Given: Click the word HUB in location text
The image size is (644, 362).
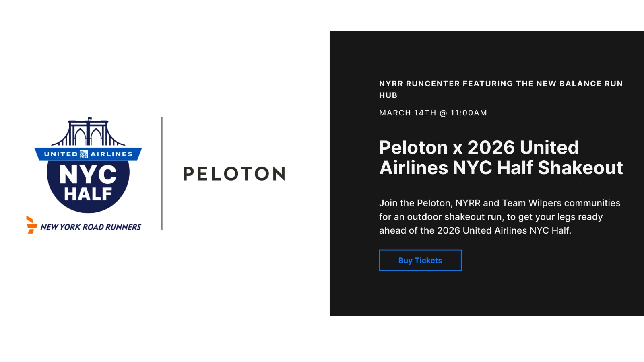Looking at the screenshot, I should click(388, 95).
